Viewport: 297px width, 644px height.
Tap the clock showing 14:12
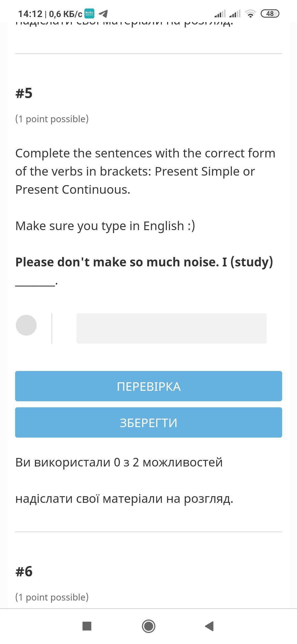click(x=30, y=14)
